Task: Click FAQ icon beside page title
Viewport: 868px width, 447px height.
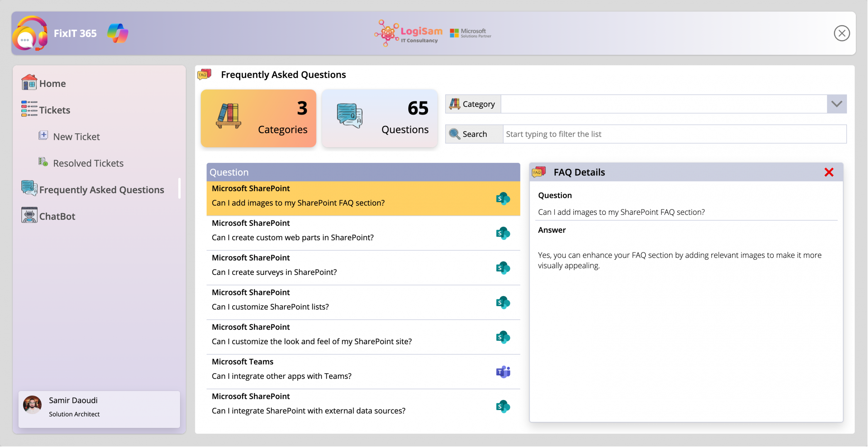Action: pyautogui.click(x=204, y=74)
